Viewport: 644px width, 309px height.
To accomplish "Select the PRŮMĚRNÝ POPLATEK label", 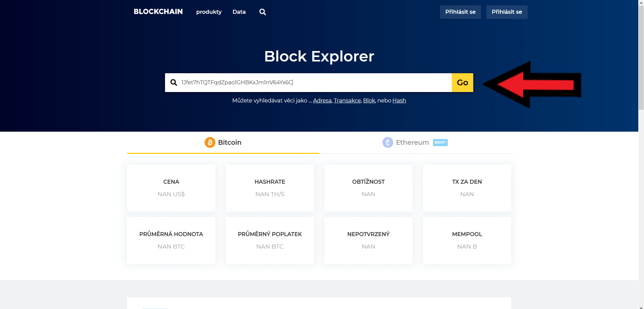I will coord(270,234).
